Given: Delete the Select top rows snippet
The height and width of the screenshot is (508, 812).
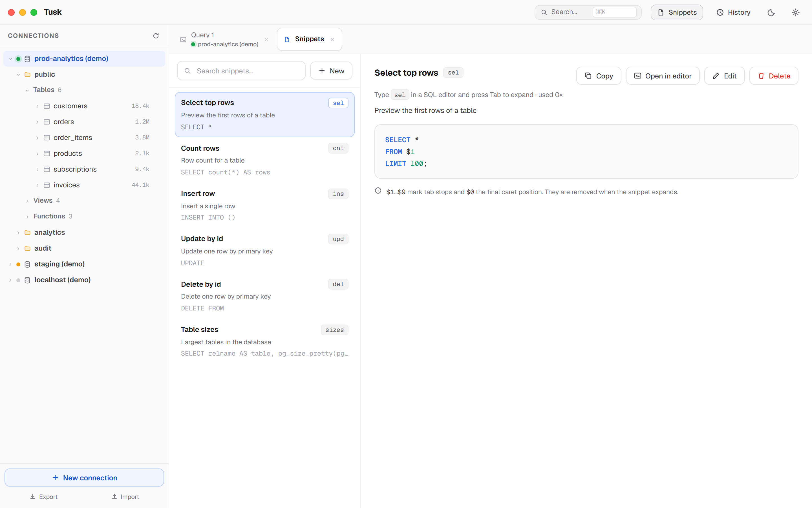Looking at the screenshot, I should click(774, 76).
